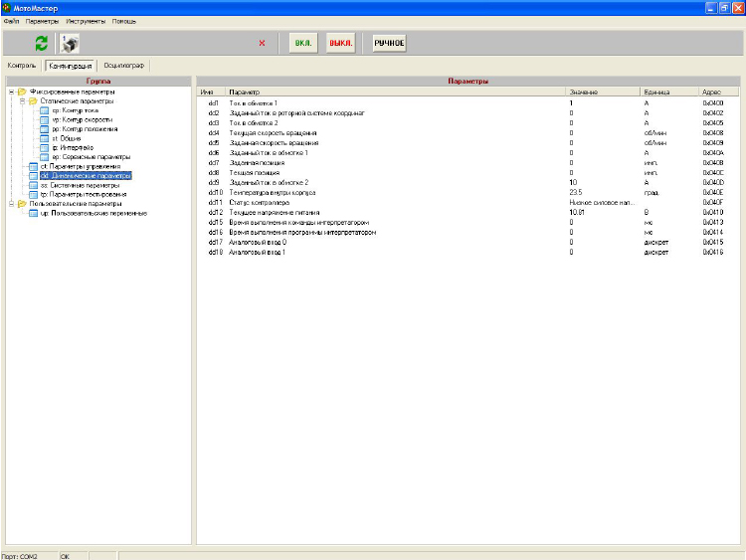Image resolution: width=746 pixels, height=560 pixels.
Task: Click the 'up: Пользовательские переменные' item icon
Action: (x=33, y=213)
